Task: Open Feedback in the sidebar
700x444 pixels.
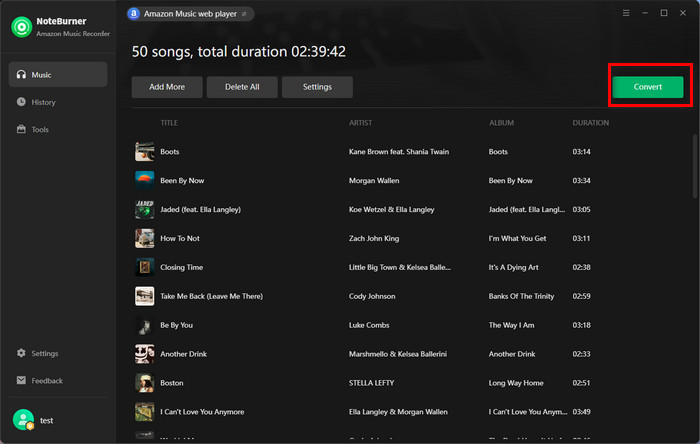Action: tap(58, 380)
